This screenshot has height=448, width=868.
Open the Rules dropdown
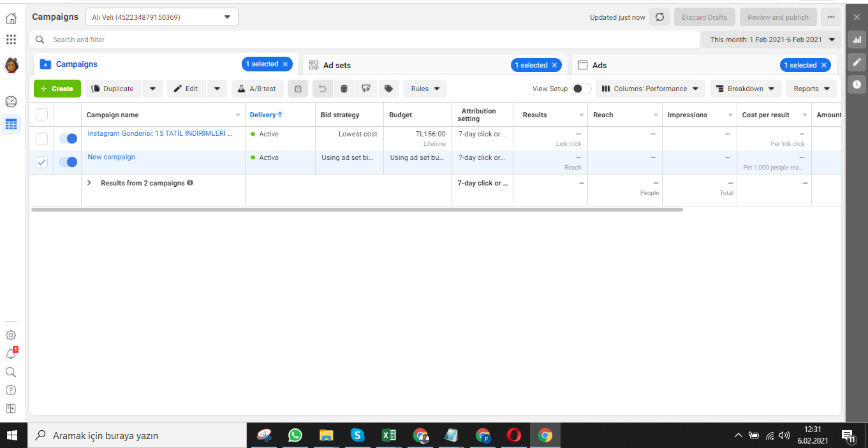(x=425, y=89)
